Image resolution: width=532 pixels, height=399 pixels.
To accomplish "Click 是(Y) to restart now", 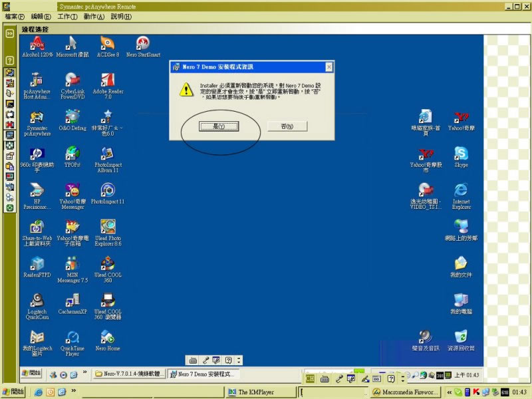I will (x=219, y=126).
